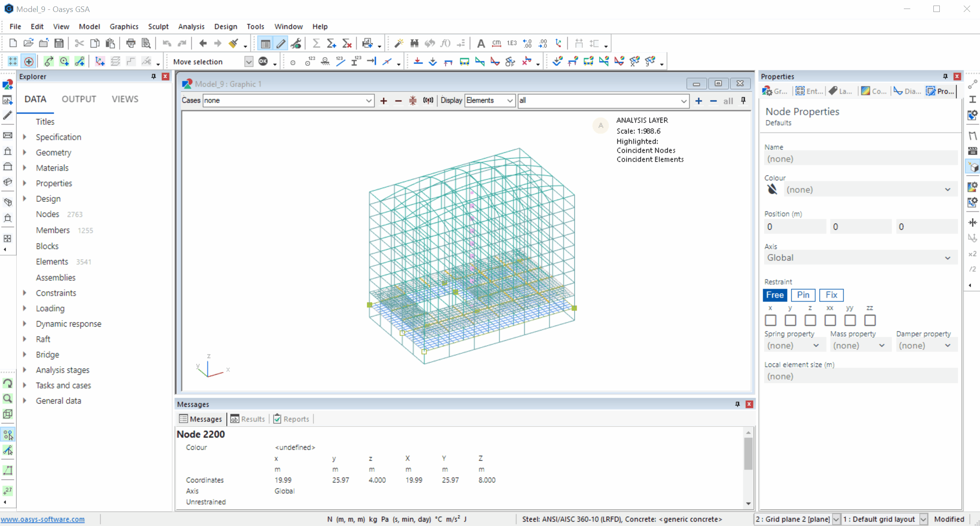The image size is (980, 526).
Task: Open the Sculpt menu
Action: point(158,27)
